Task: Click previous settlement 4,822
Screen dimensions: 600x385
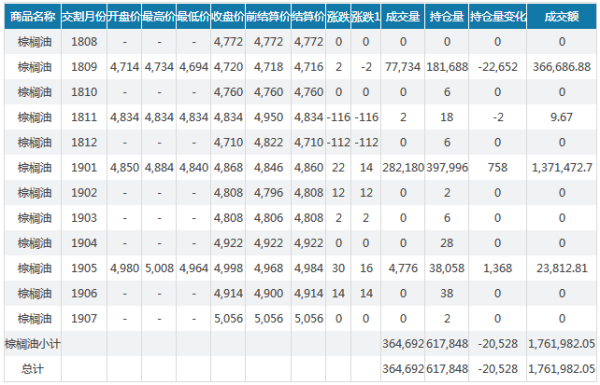Action: point(268,142)
